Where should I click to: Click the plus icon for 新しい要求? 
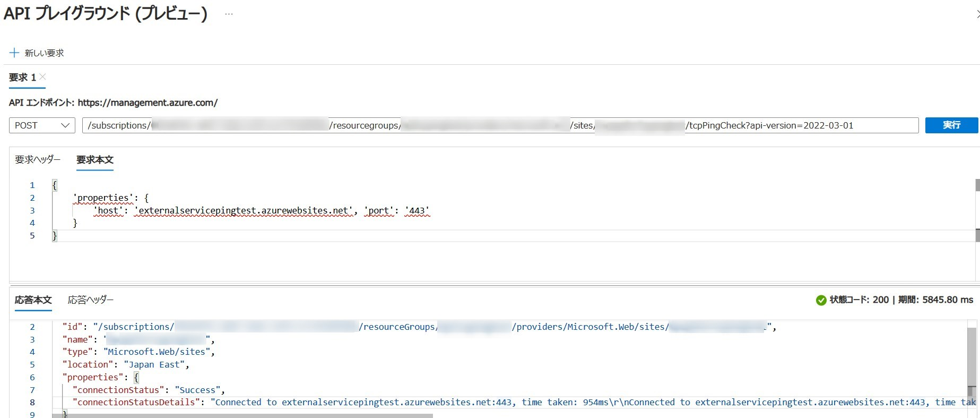[14, 53]
